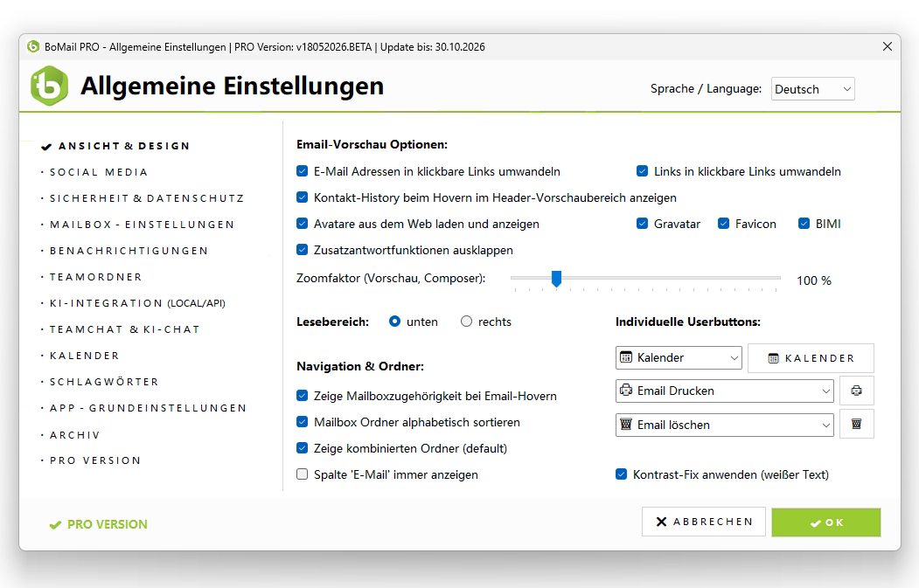The height and width of the screenshot is (588, 919).
Task: Click the 100 % zoom value
Action: click(x=813, y=280)
